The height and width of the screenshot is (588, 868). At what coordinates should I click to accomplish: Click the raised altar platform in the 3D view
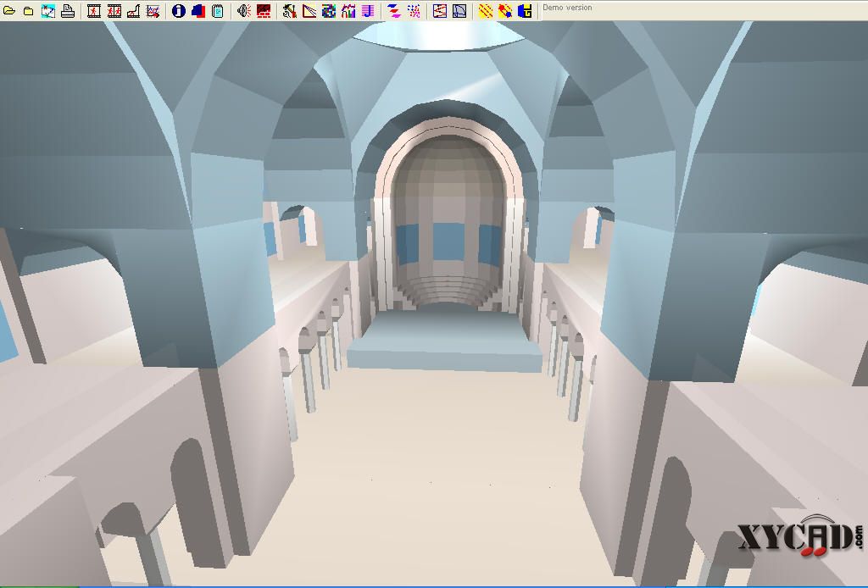pos(444,339)
